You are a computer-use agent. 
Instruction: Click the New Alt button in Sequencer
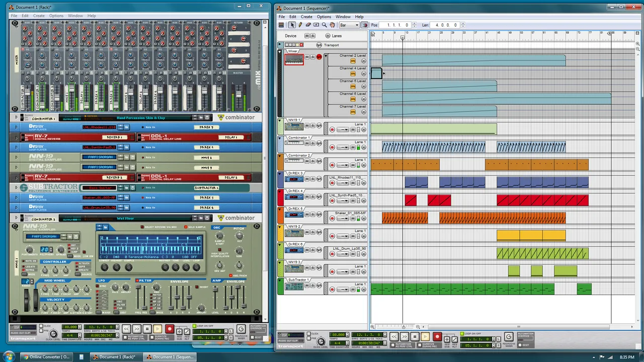(x=454, y=339)
